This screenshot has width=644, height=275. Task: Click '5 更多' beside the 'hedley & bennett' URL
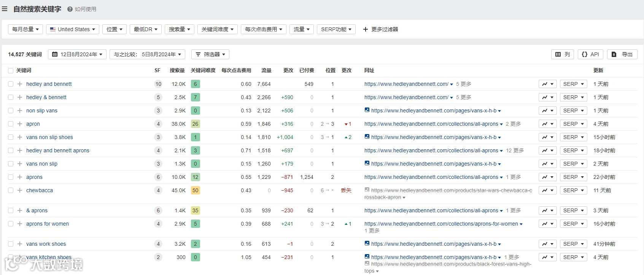(x=464, y=97)
